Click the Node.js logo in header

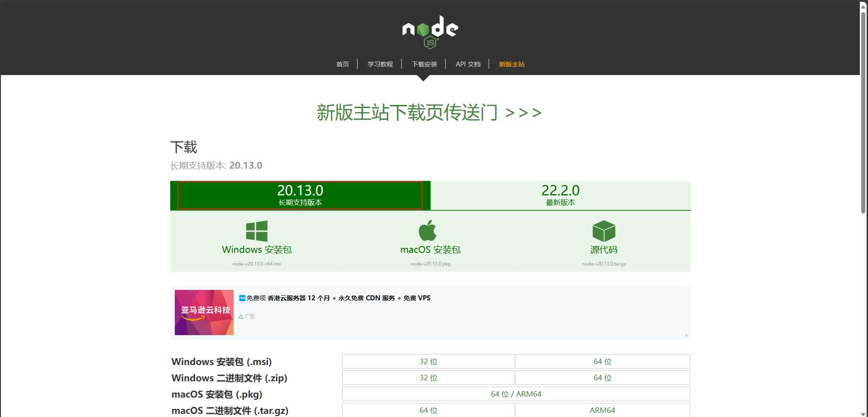430,32
